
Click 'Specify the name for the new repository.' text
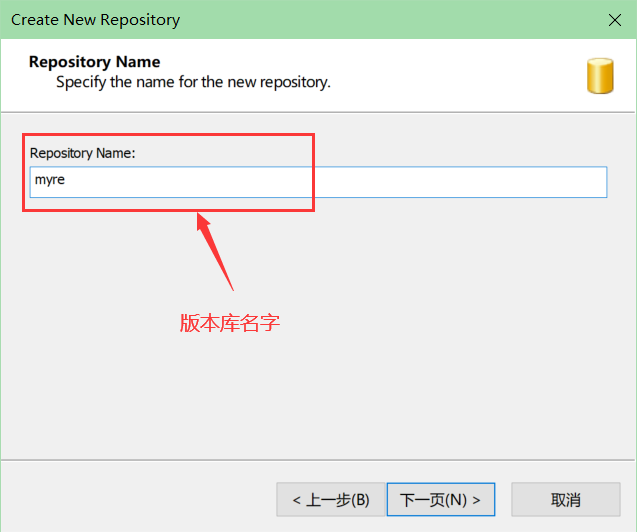click(x=193, y=82)
